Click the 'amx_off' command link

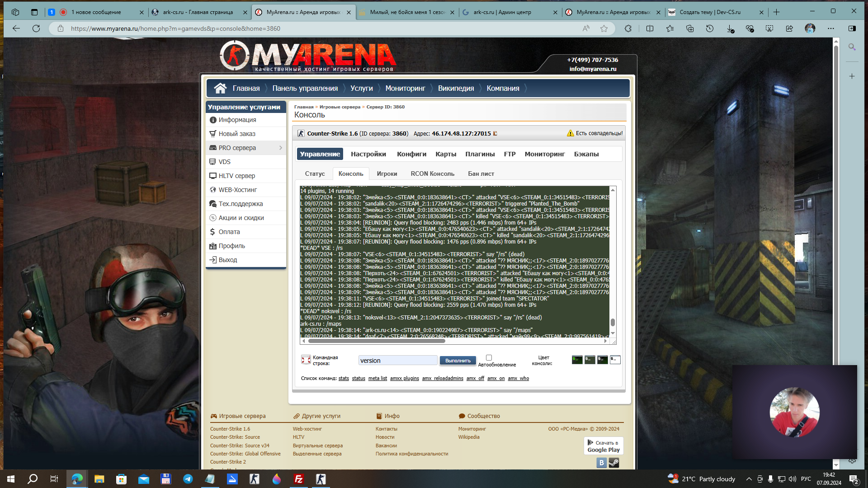tap(475, 379)
